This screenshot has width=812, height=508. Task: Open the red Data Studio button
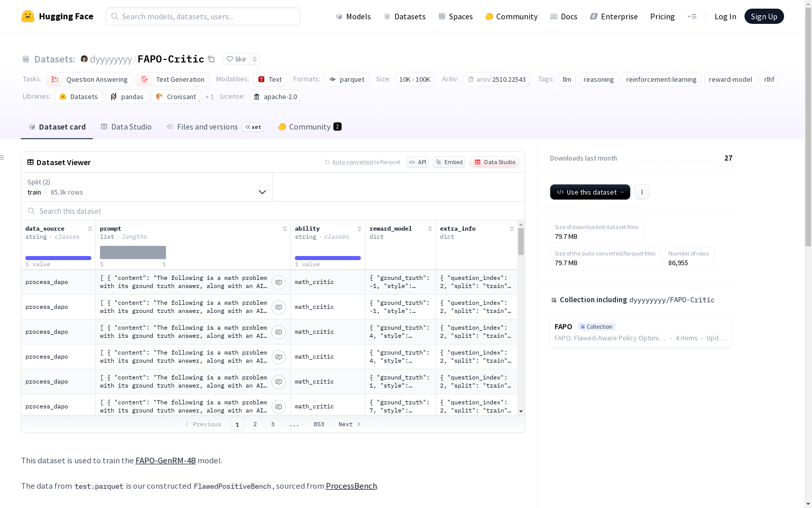pyautogui.click(x=495, y=162)
